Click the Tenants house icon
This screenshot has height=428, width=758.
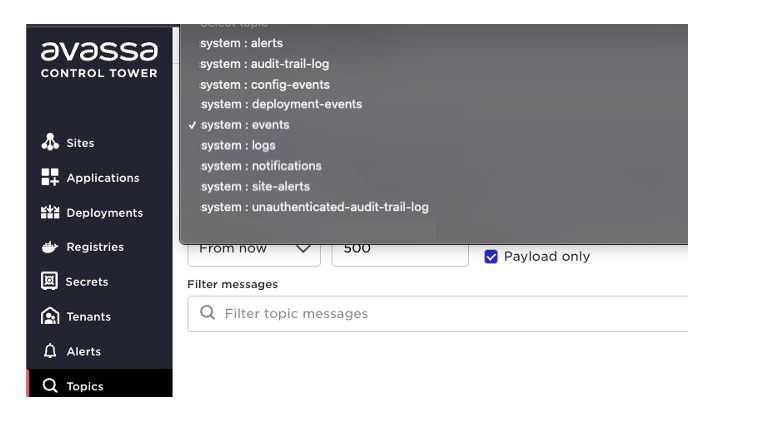point(50,316)
